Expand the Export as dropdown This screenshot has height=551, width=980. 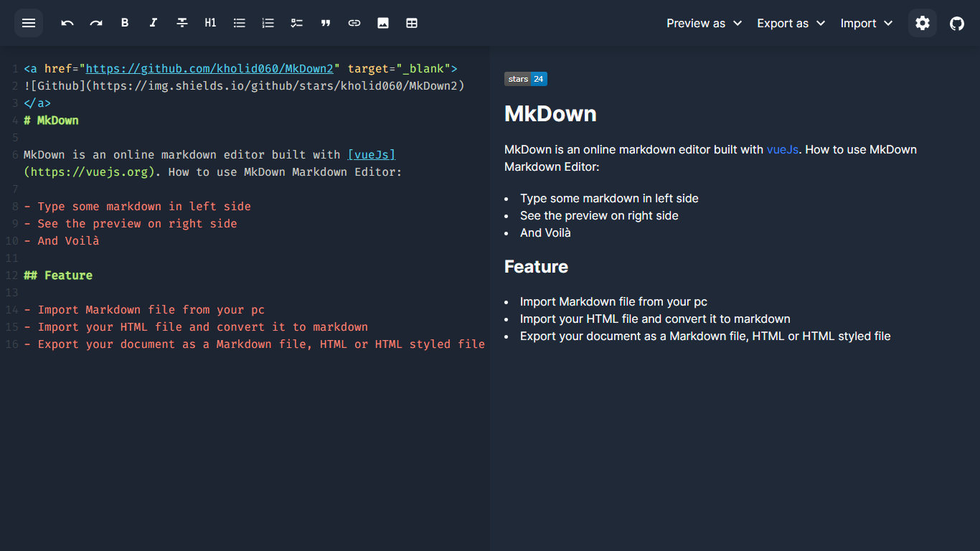coord(791,23)
